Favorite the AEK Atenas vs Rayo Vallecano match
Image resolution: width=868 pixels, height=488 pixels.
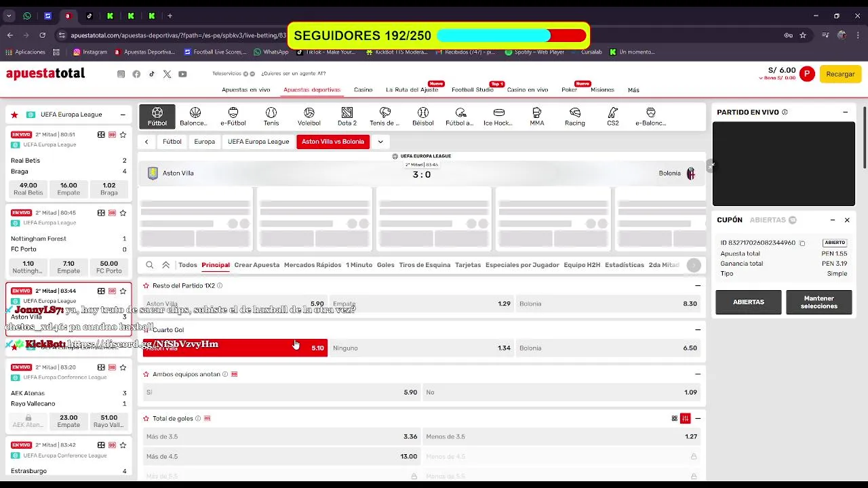coord(123,367)
